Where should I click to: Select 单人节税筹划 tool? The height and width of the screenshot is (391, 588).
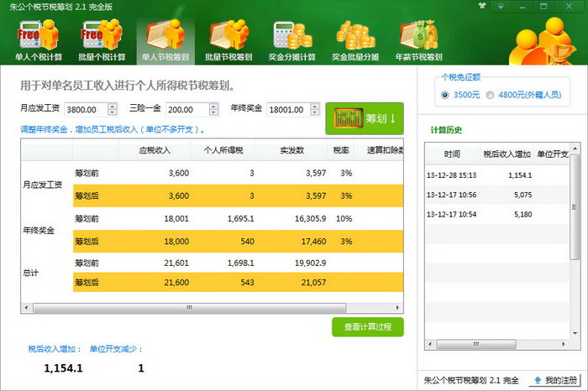pyautogui.click(x=165, y=40)
